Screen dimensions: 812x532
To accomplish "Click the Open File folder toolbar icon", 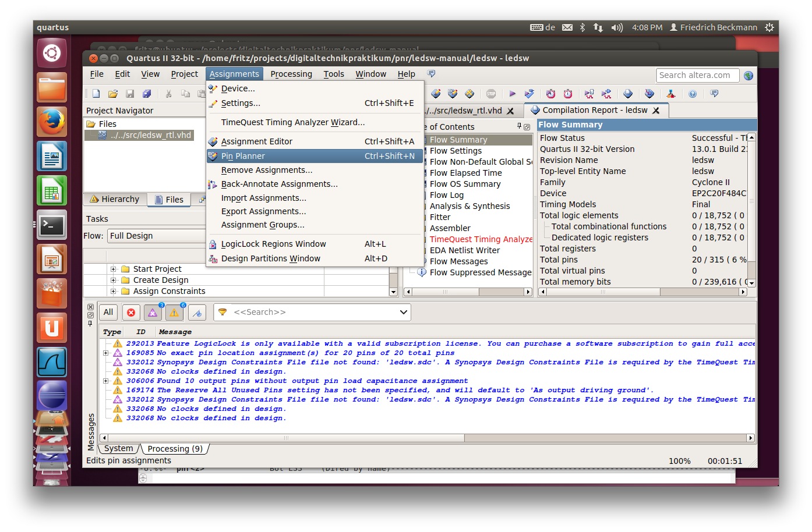I will (113, 94).
